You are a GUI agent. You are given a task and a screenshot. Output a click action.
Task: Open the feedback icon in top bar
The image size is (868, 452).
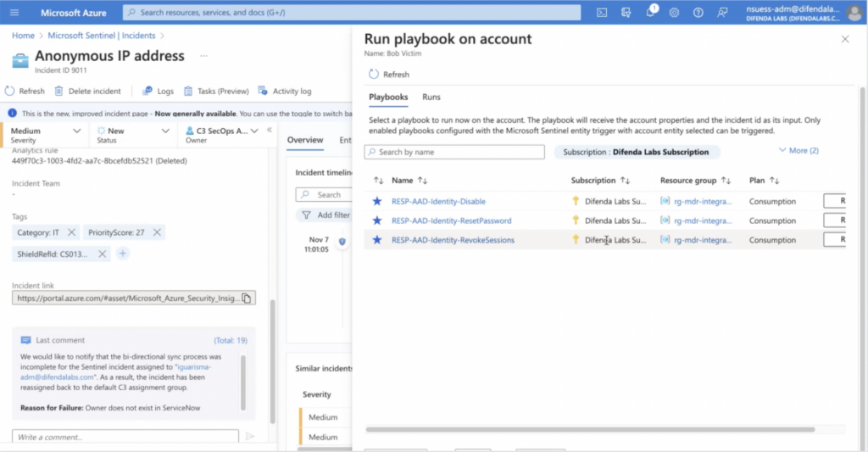pyautogui.click(x=722, y=12)
